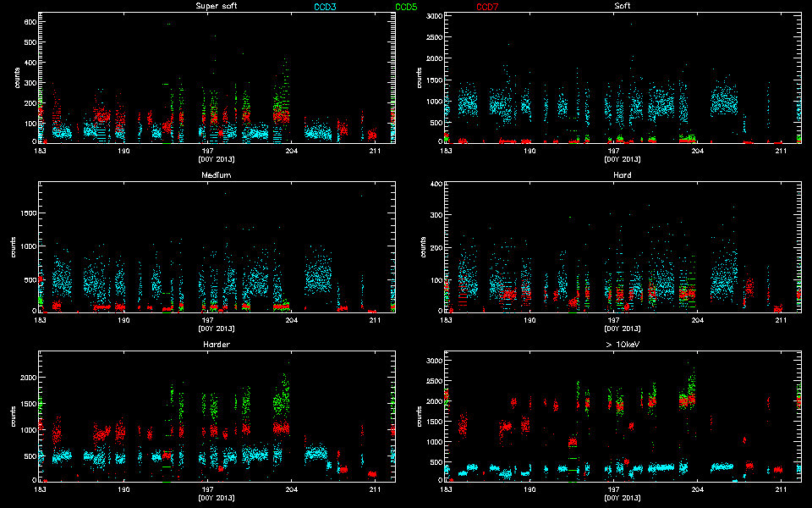Click the DOY 2013 label under Harder plot
Viewport: 812px width, 508px height.
216,497
